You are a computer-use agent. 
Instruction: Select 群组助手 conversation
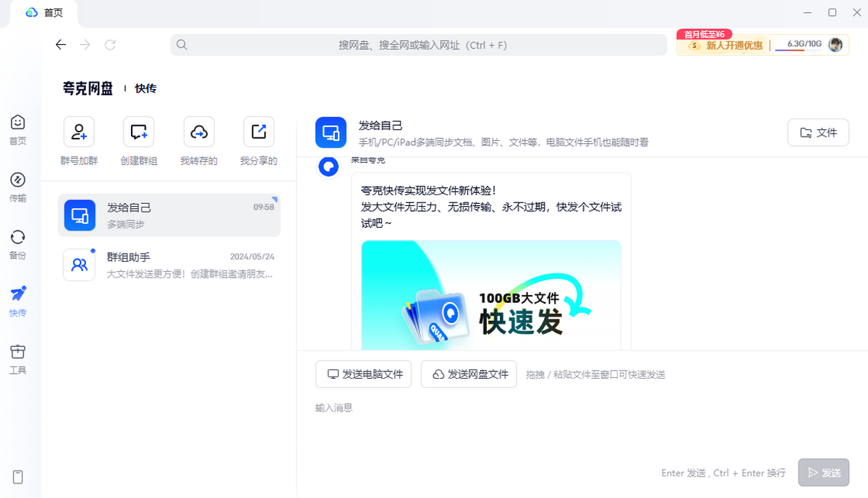(169, 265)
